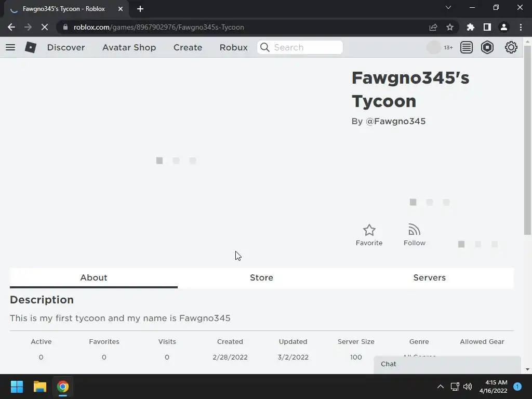Open Windows notification badge
532x399 pixels.
click(x=517, y=387)
